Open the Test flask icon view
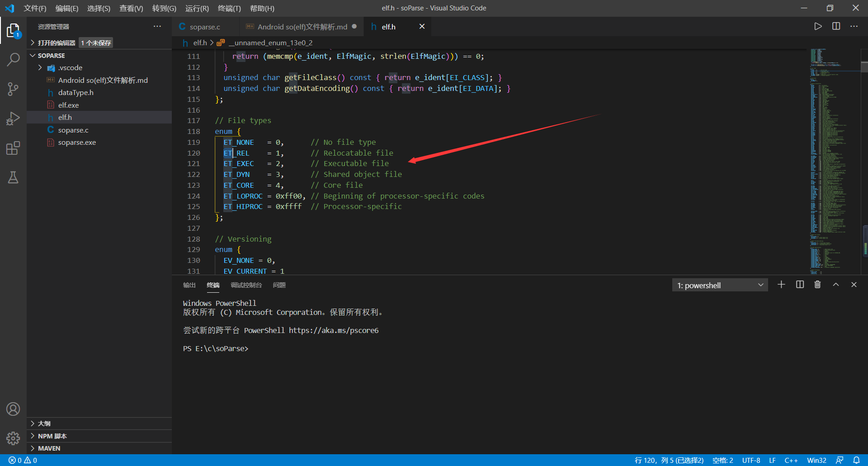The height and width of the screenshot is (466, 868). pos(13,177)
